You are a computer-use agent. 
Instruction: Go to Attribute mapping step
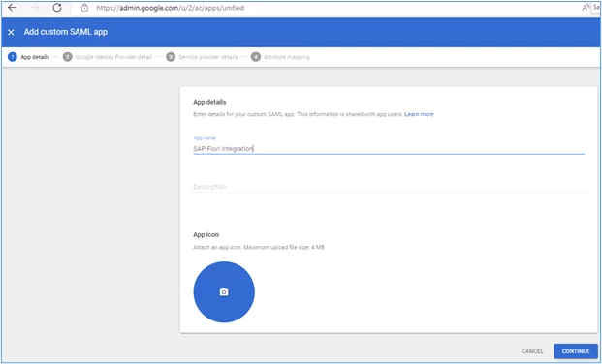[280, 57]
